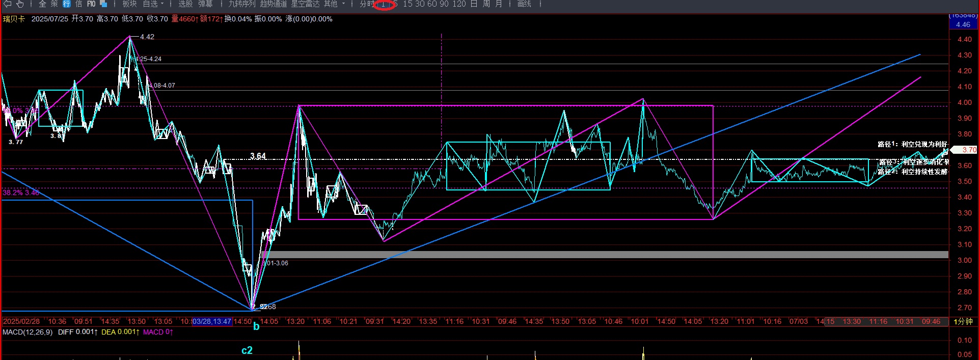Select the 15-minute period
980x360 pixels.
(x=407, y=4)
